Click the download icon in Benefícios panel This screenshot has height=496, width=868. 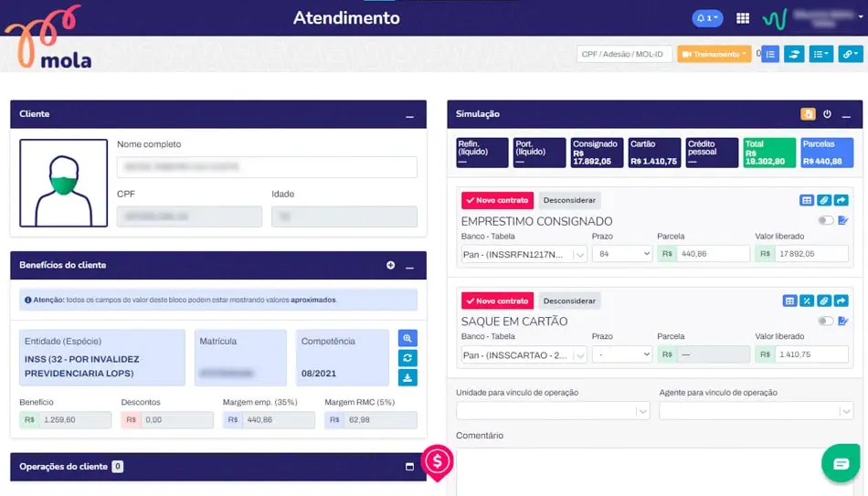click(x=408, y=377)
